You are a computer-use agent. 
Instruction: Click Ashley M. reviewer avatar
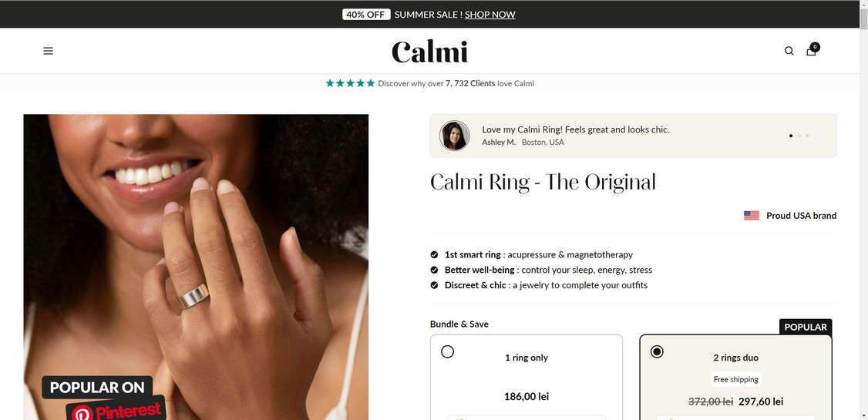(455, 136)
